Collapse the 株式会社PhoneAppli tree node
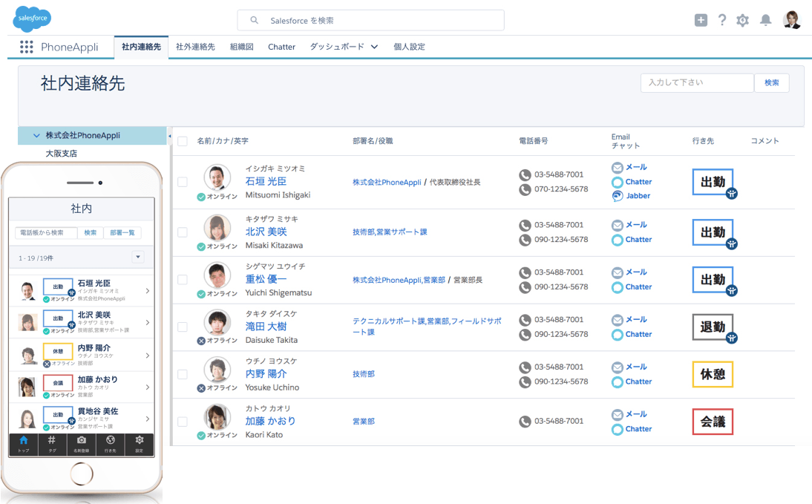This screenshot has width=812, height=504. 36,136
